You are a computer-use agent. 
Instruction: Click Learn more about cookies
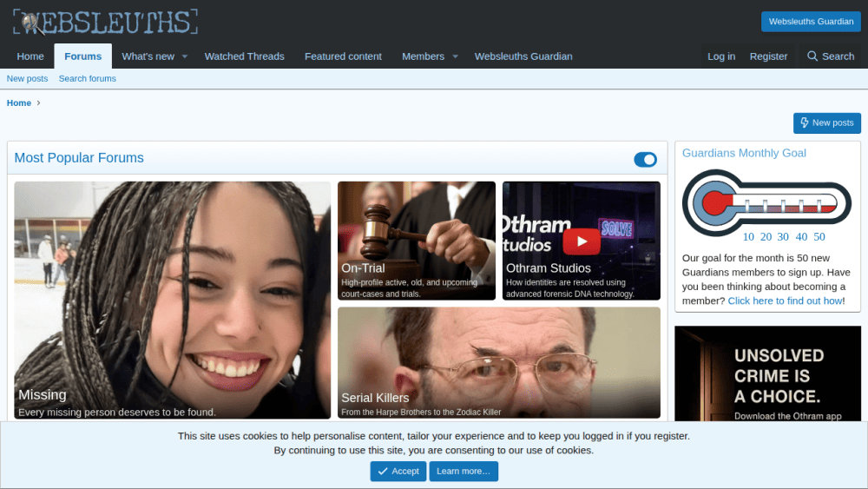pos(464,472)
